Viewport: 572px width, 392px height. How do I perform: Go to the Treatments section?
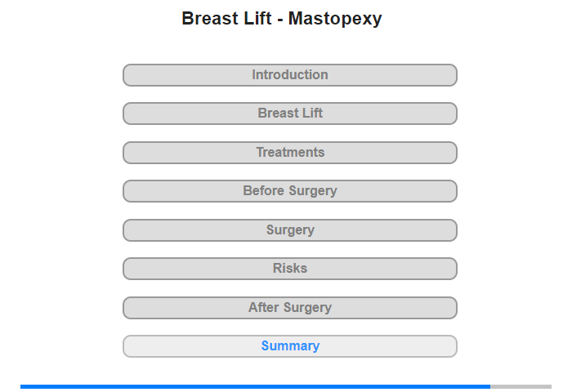[x=290, y=153]
